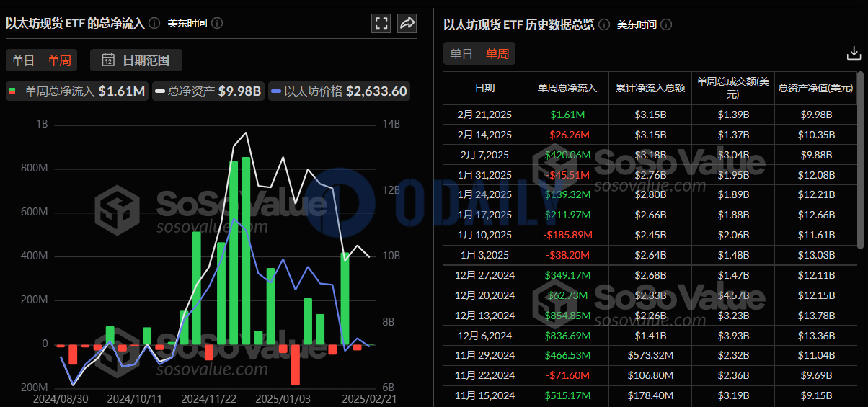Viewport: 868px width, 407px height.
Task: Click the $13.78B net asset cell
Action: click(815, 316)
